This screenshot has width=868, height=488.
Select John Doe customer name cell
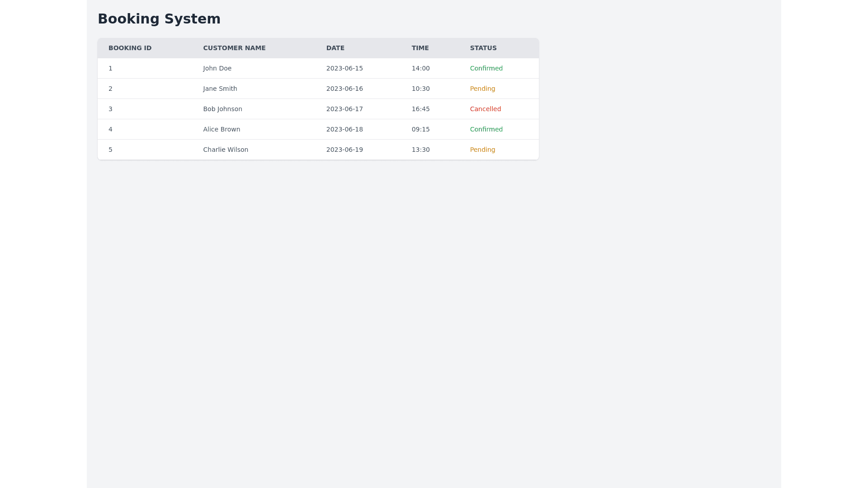(217, 68)
